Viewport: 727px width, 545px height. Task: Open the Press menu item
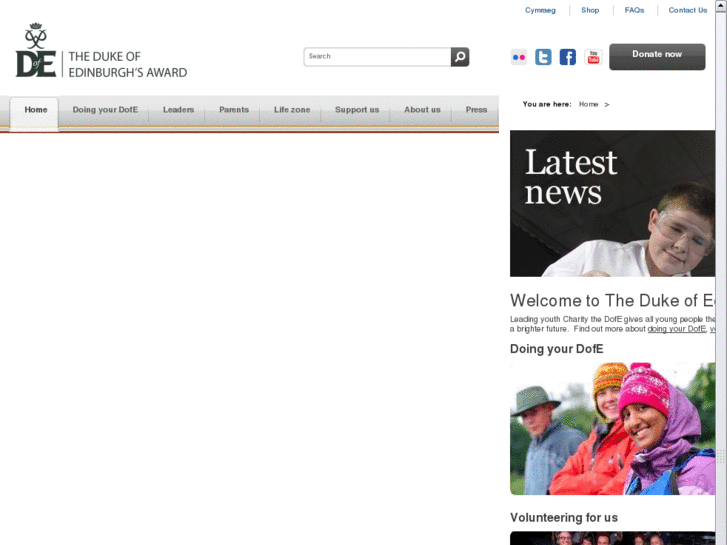click(x=476, y=110)
